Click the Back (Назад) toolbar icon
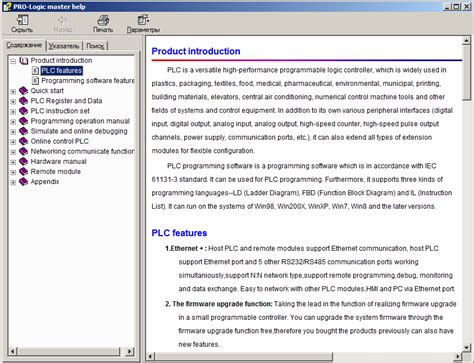 [62, 20]
